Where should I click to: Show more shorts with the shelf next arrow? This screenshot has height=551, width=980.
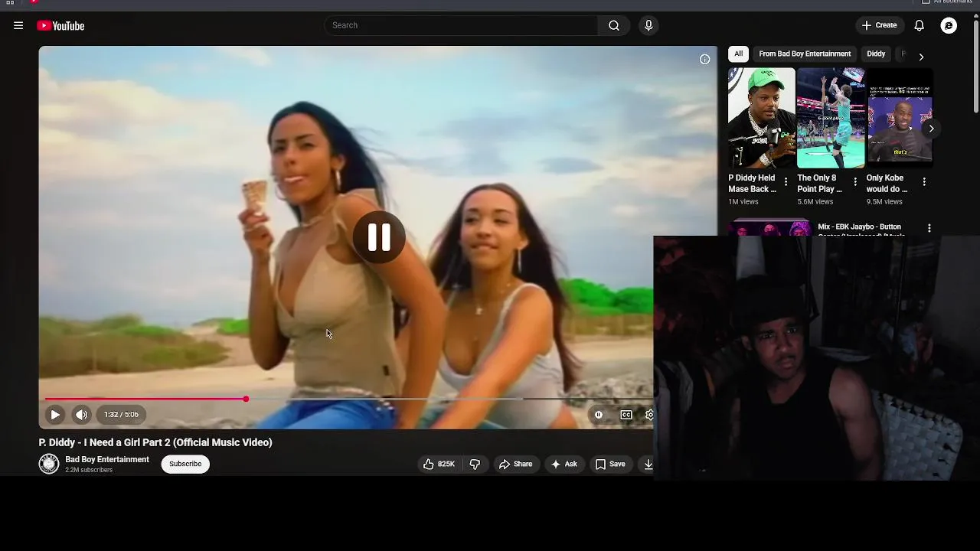tap(931, 129)
